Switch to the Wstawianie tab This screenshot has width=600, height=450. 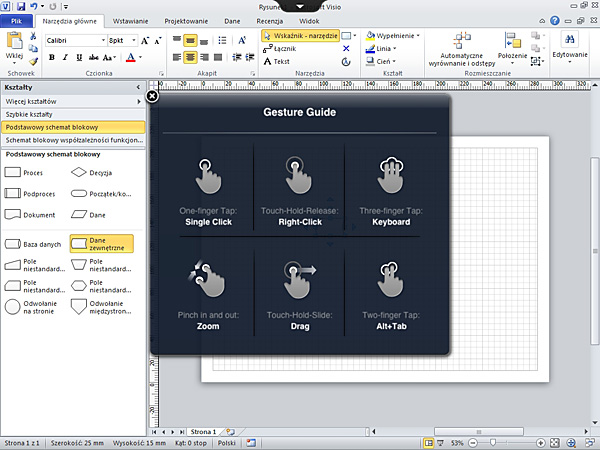130,21
